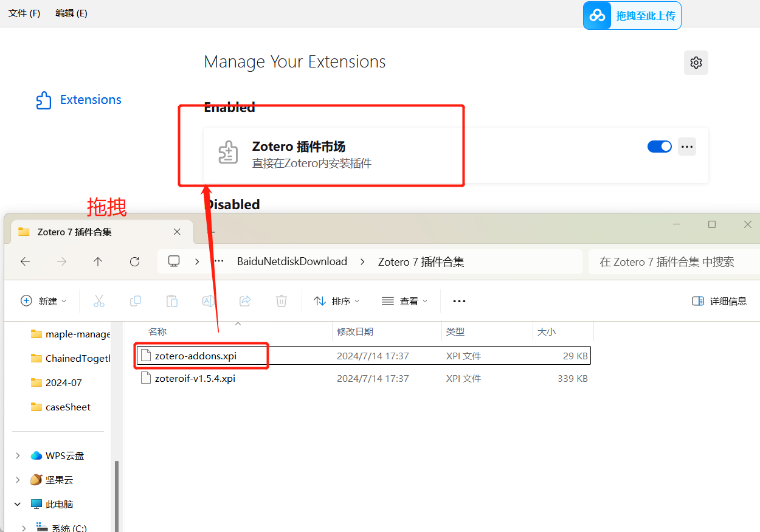The height and width of the screenshot is (532, 760).
Task: Open the 查看 view dropdown
Action: click(x=405, y=301)
